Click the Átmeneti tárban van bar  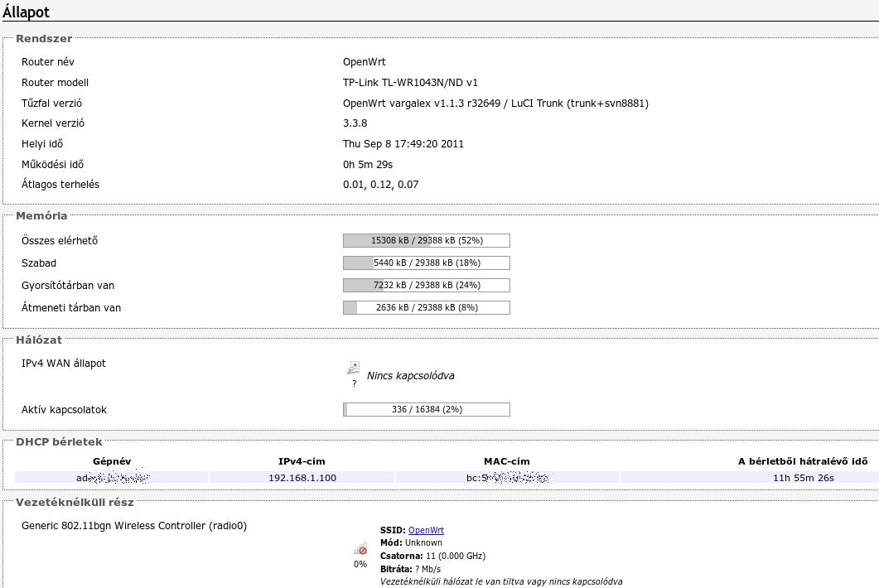pyautogui.click(x=427, y=308)
